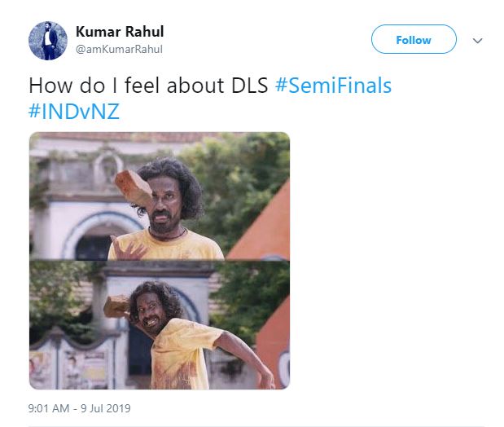Open the #SemiFinals hashtag
This screenshot has width=504, height=427.
click(x=333, y=86)
